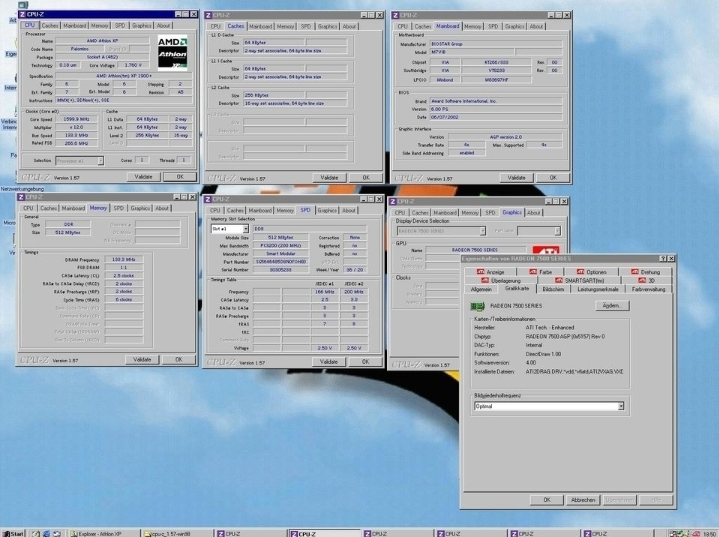Click the GPU Name field RADEON 7500 SERIES in CPU-Z
719x537 pixels.
[x=474, y=250]
